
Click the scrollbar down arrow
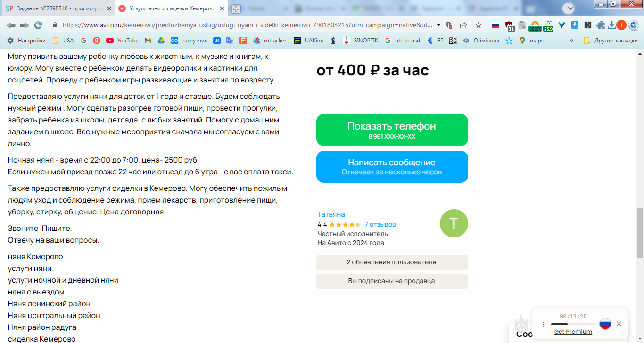click(x=640, y=339)
